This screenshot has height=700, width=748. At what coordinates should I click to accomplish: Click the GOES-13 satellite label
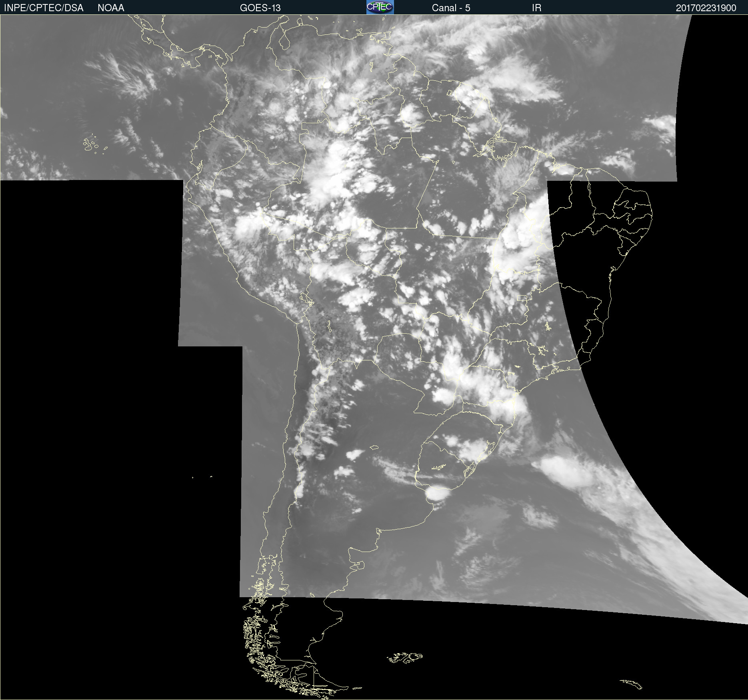[x=260, y=8]
